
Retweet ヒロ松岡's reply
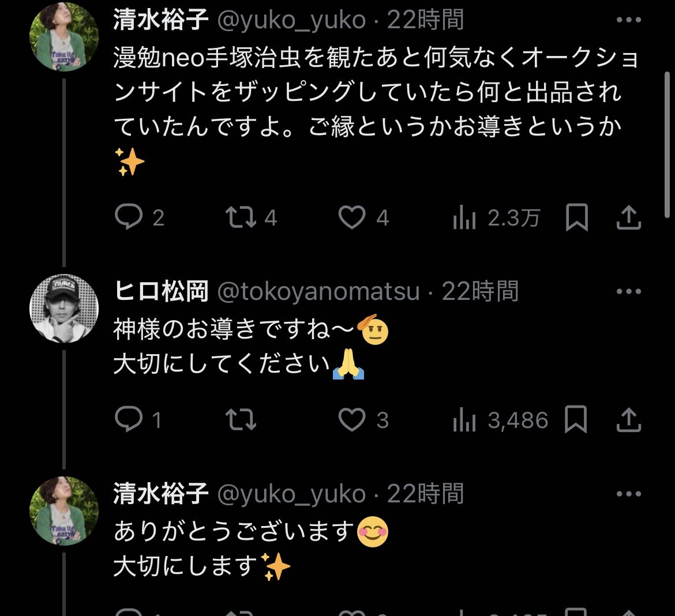pos(241,419)
